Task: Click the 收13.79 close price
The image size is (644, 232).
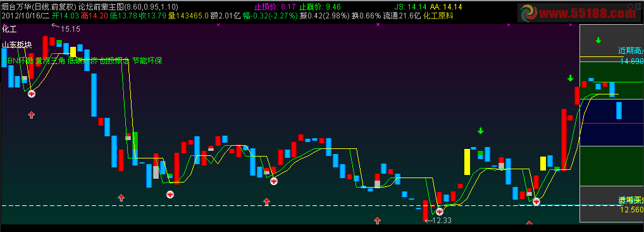Action: click(x=153, y=16)
